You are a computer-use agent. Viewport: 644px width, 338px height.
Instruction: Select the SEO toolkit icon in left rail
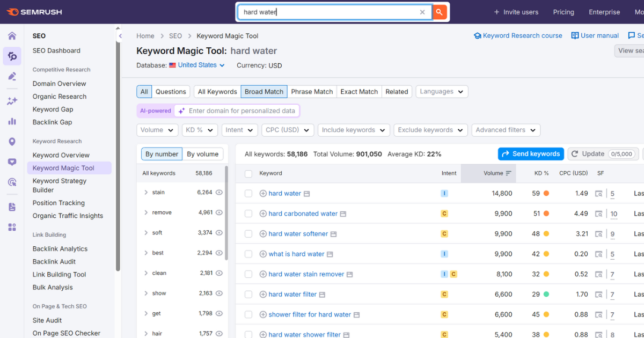12,56
